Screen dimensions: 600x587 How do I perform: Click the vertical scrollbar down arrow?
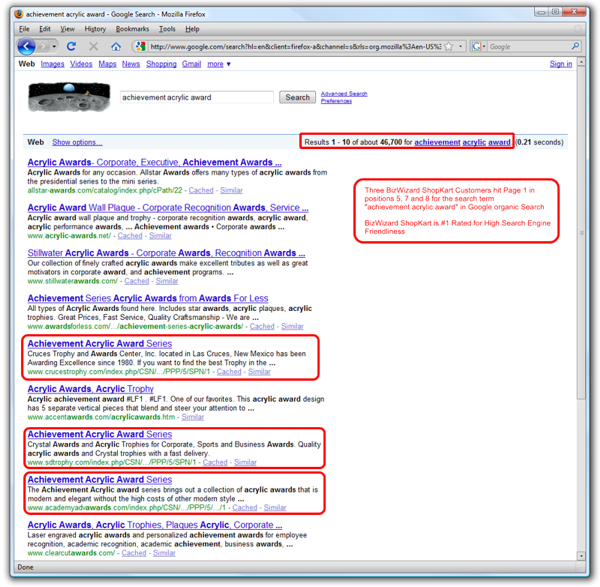[x=581, y=556]
